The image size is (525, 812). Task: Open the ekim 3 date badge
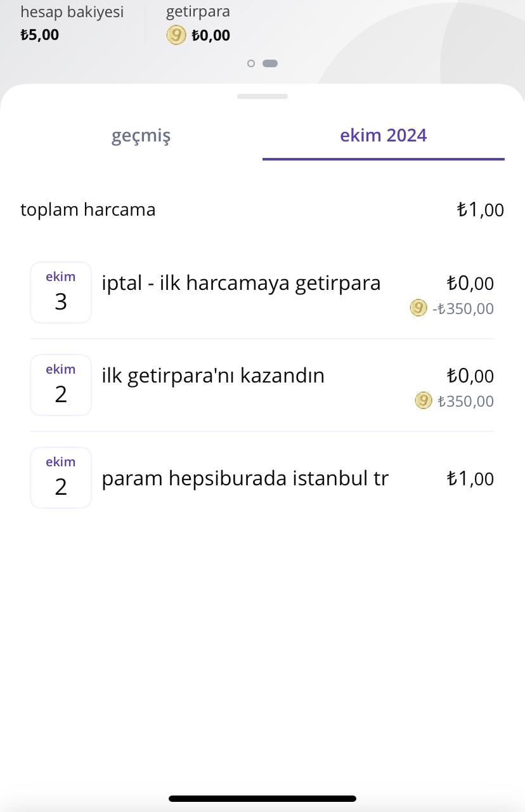tap(61, 292)
